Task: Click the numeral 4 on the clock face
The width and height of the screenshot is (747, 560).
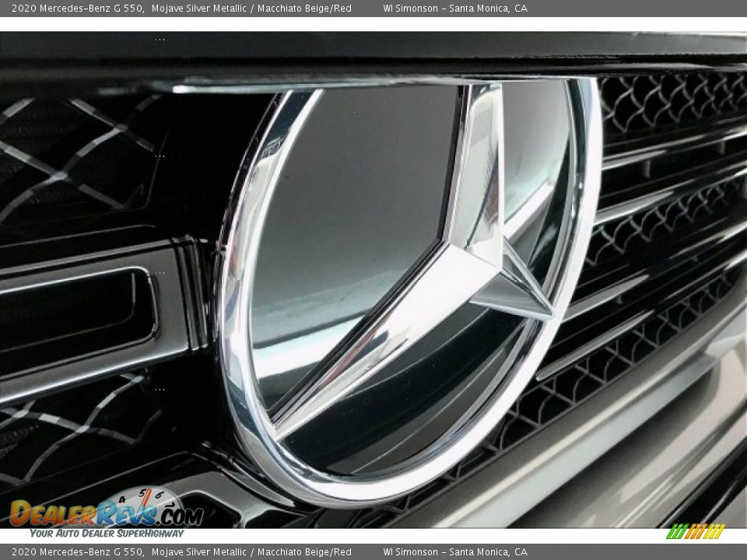Action: (x=121, y=499)
